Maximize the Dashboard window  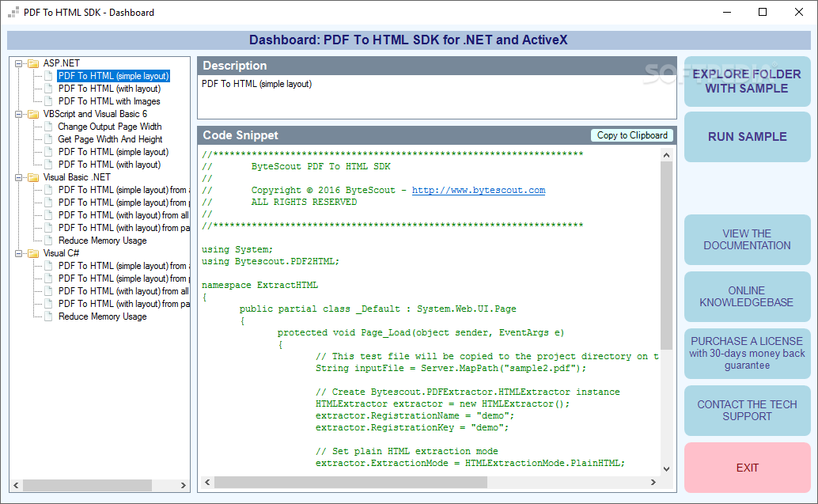coord(762,12)
